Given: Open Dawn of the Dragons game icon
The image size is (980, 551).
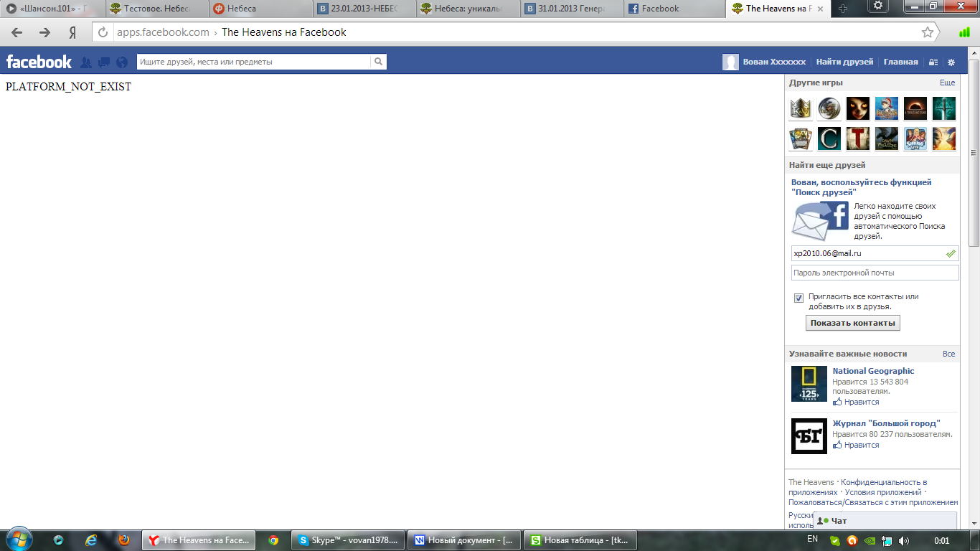Looking at the screenshot, I should (887, 139).
